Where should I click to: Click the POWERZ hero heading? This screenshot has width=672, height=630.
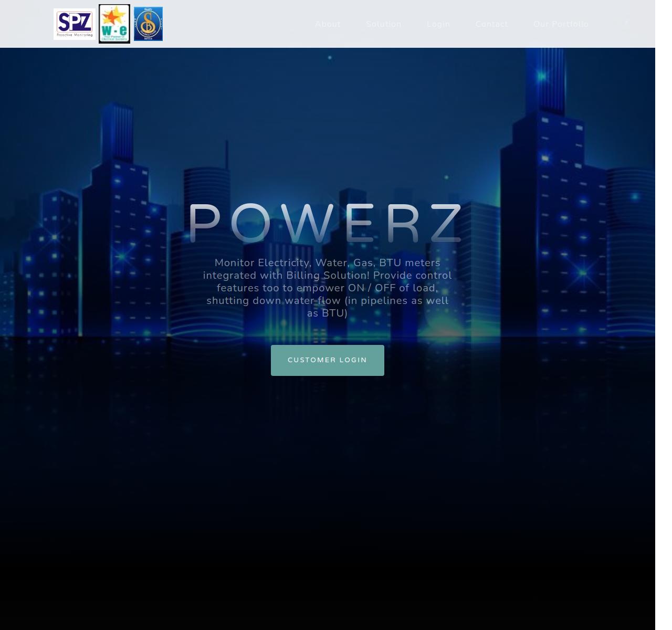pyautogui.click(x=325, y=224)
